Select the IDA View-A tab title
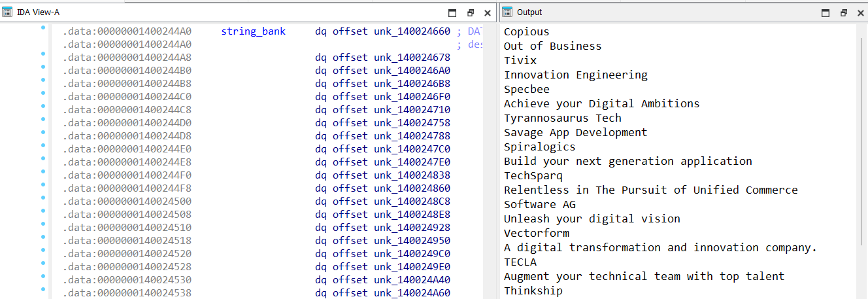This screenshot has width=868, height=299. pyautogui.click(x=38, y=12)
